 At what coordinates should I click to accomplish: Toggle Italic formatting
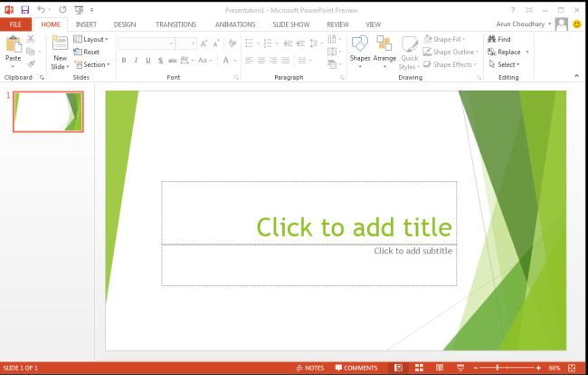(136, 61)
